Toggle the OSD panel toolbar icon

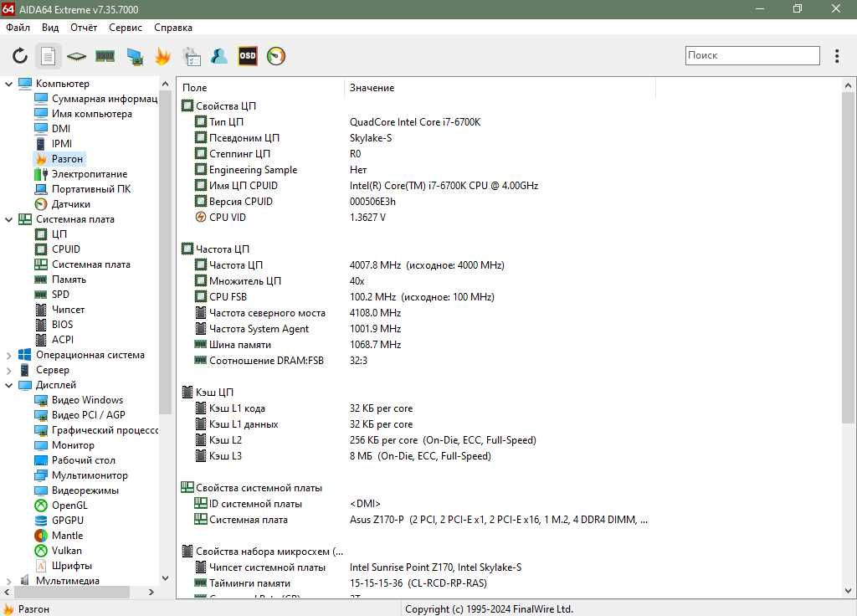click(x=248, y=56)
